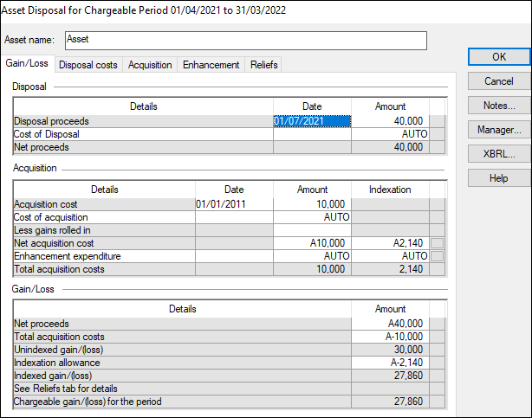Click into the Asset name field
Image resolution: width=532 pixels, height=418 pixels.
point(245,41)
